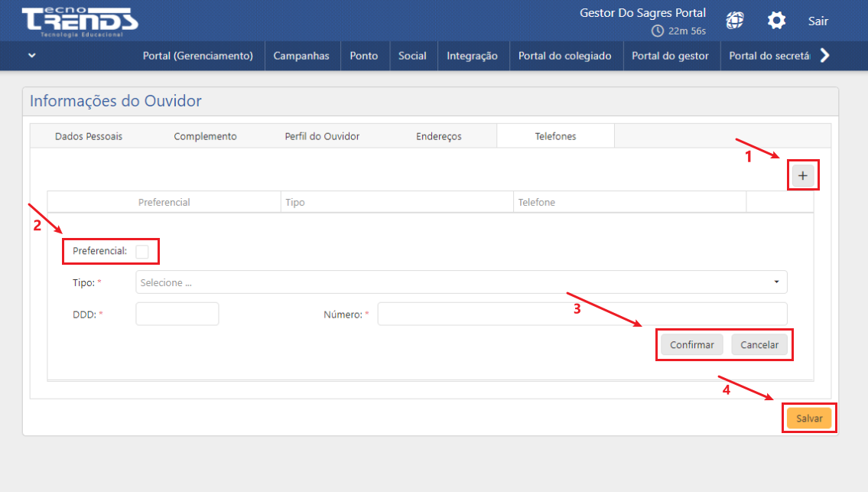Open the Tipo dropdown list
Screen dimensions: 868x492
tap(461, 282)
